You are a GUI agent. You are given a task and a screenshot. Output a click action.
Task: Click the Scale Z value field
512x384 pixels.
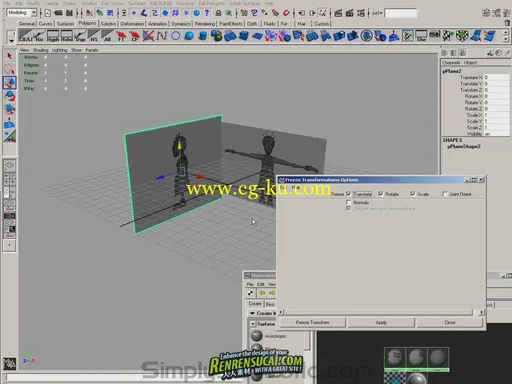[x=497, y=127]
